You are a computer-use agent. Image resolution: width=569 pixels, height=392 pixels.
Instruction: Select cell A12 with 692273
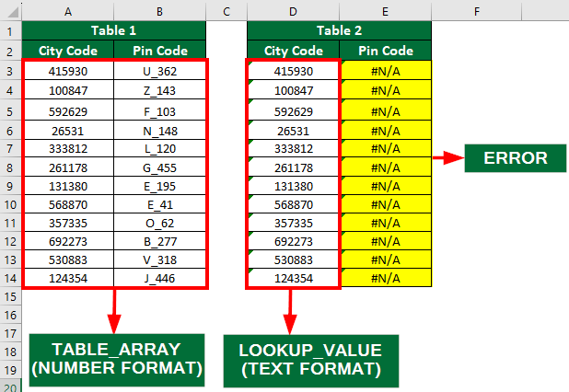68,241
